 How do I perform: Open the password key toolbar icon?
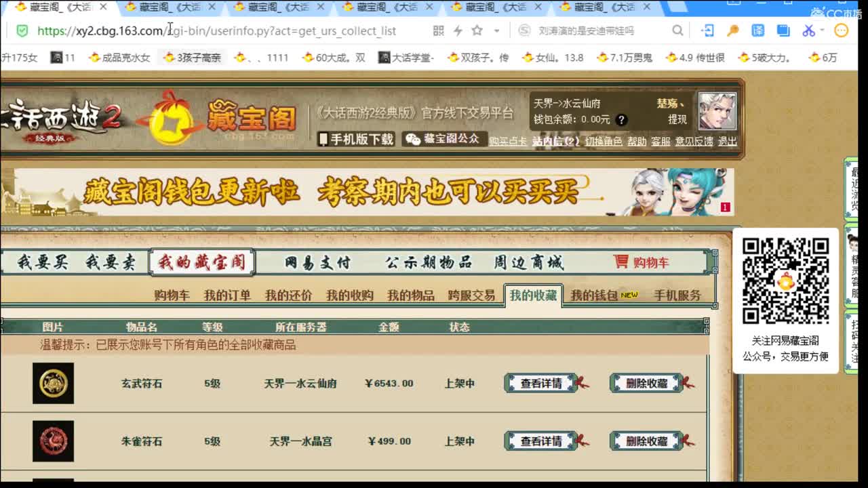pyautogui.click(x=732, y=30)
